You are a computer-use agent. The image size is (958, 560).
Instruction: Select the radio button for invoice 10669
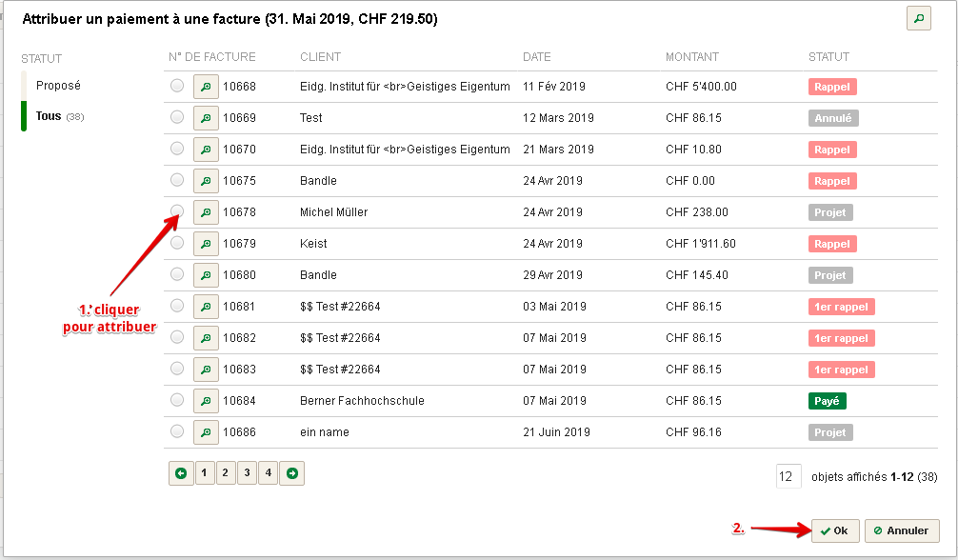[x=177, y=117]
